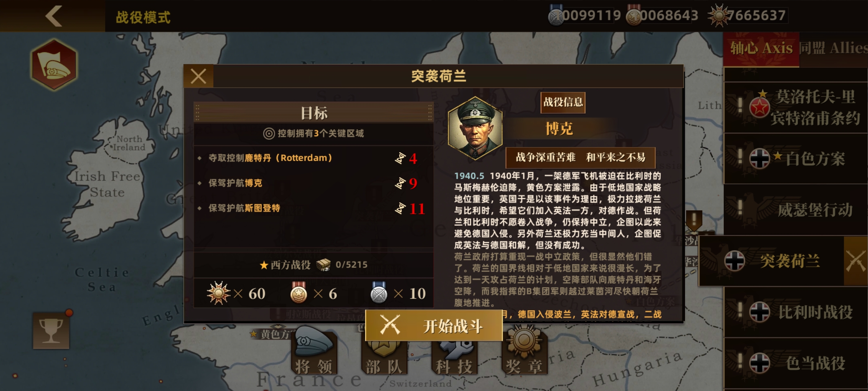Select the 色当战役 campaign entry
The width and height of the screenshot is (868, 391).
pos(796,363)
